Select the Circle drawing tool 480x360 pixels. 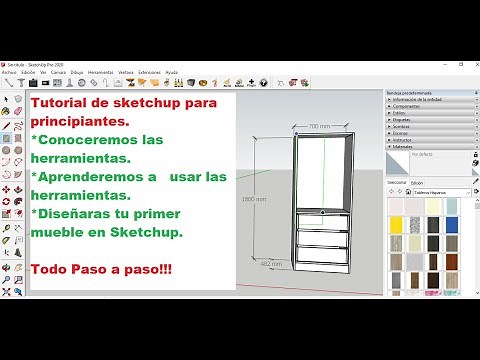click(x=6, y=150)
